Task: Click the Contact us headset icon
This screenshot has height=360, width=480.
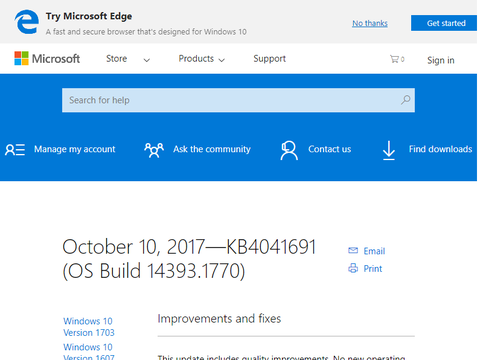Action: point(289,150)
